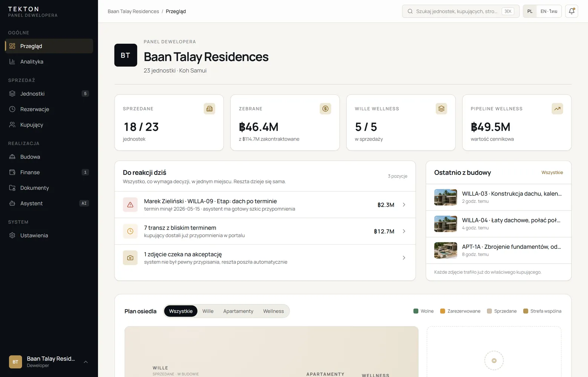588x377 pixels.
Task: Click the Sprzedane beige legend swatch
Action: pyautogui.click(x=489, y=311)
